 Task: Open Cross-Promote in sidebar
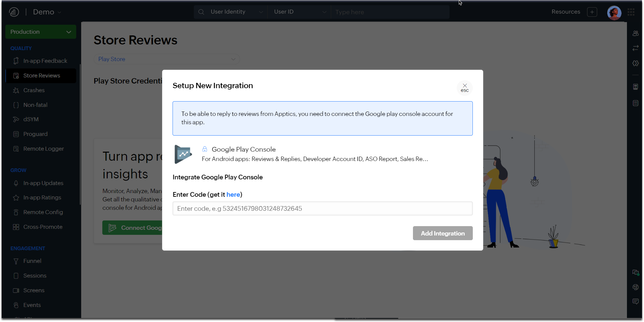pyautogui.click(x=41, y=227)
